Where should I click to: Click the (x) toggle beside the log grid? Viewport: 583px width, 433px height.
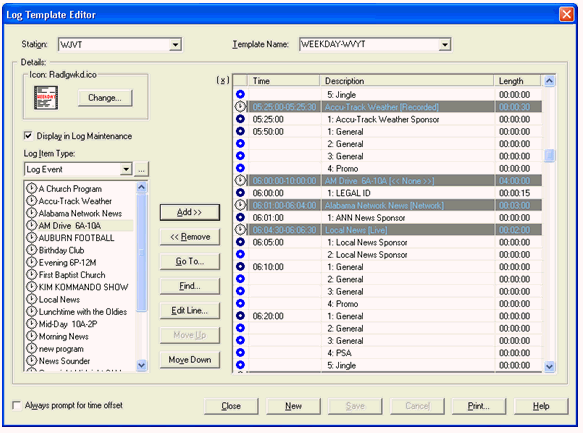coord(223,80)
